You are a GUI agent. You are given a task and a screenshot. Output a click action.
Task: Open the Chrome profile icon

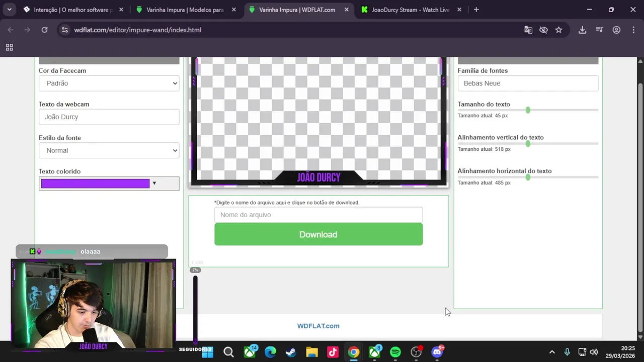pyautogui.click(x=616, y=30)
